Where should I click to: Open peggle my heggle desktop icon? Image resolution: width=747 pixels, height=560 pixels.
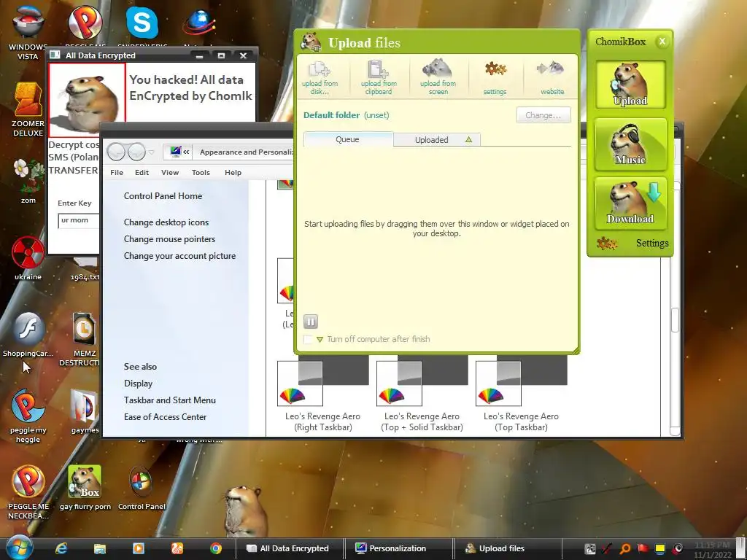click(x=28, y=416)
